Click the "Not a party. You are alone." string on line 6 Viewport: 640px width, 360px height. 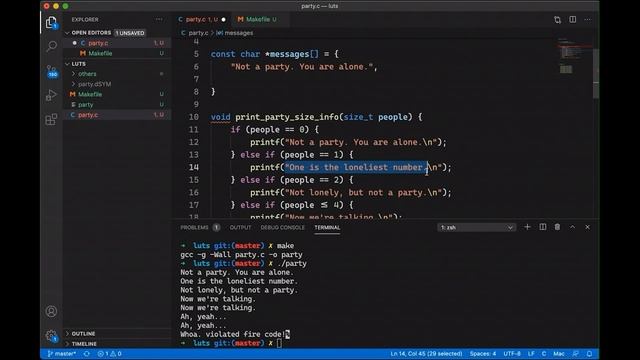point(302,67)
